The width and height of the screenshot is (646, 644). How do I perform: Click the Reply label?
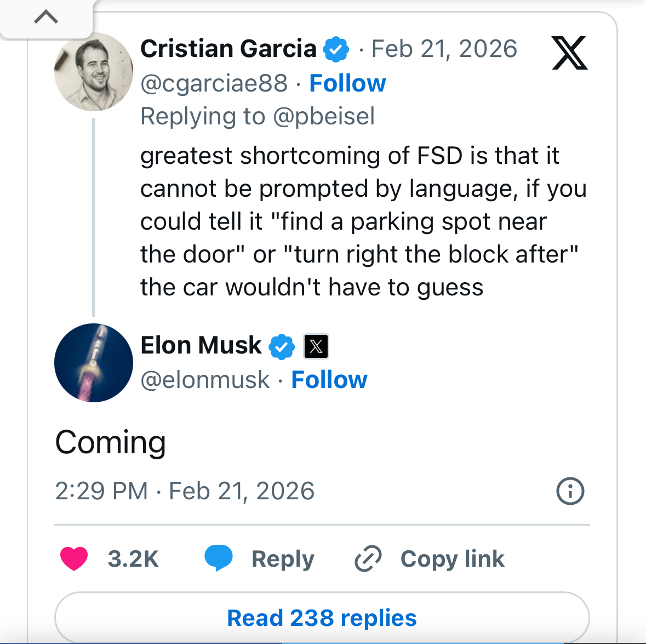point(283,558)
